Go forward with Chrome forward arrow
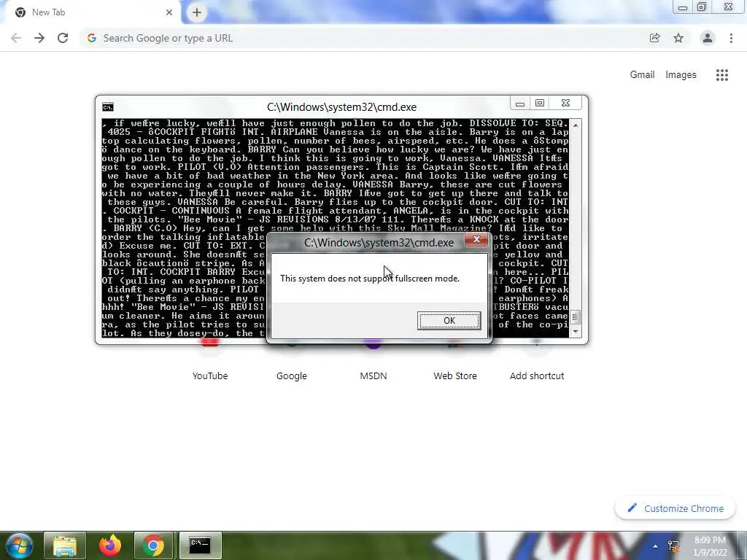 click(x=39, y=38)
